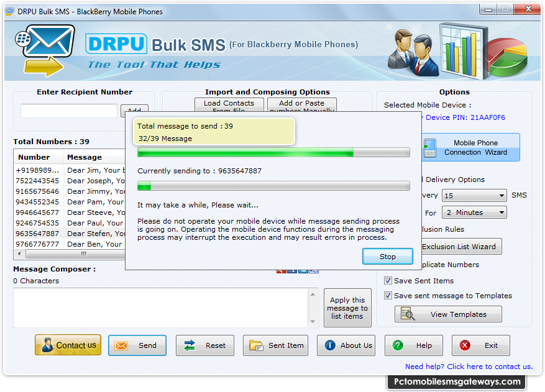This screenshot has height=392, width=545.
Task: Click the Help button label
Action: (x=424, y=345)
